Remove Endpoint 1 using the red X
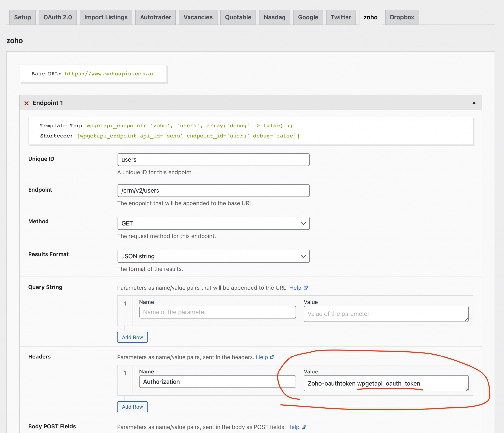504x433 pixels. [x=26, y=103]
